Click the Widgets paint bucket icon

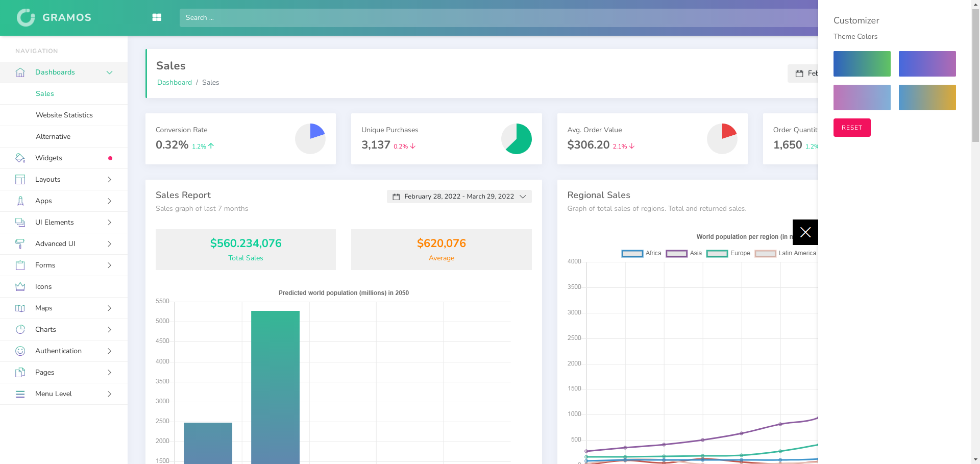point(20,158)
